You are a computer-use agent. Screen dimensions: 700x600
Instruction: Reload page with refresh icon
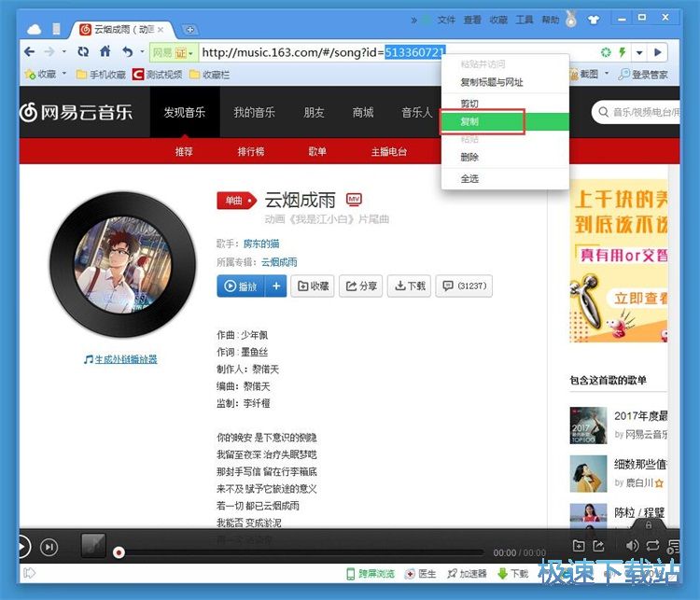point(83,52)
